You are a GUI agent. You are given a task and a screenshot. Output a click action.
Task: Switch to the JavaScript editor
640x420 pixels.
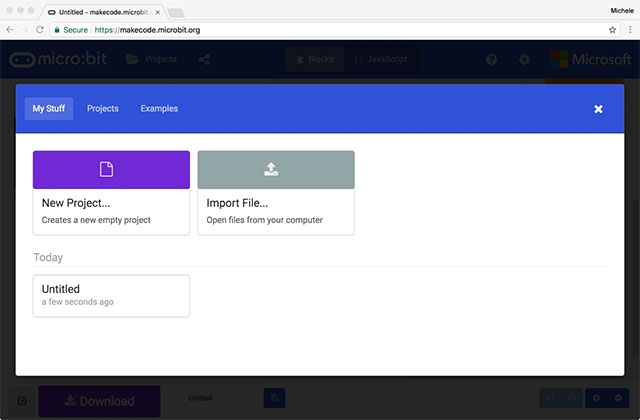point(380,60)
